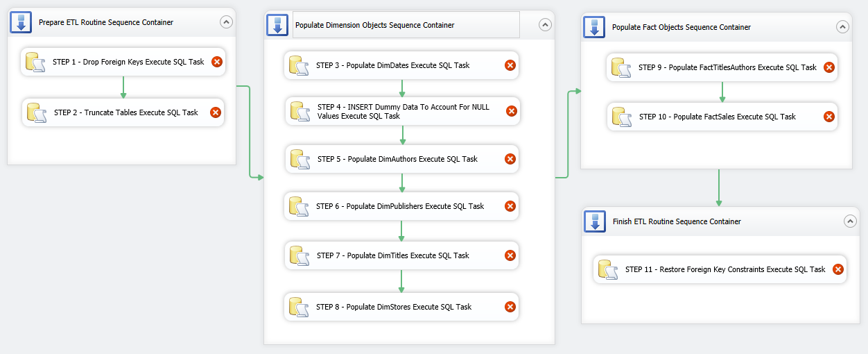
Task: Click the error indicator on STEP 6
Action: pyautogui.click(x=510, y=206)
